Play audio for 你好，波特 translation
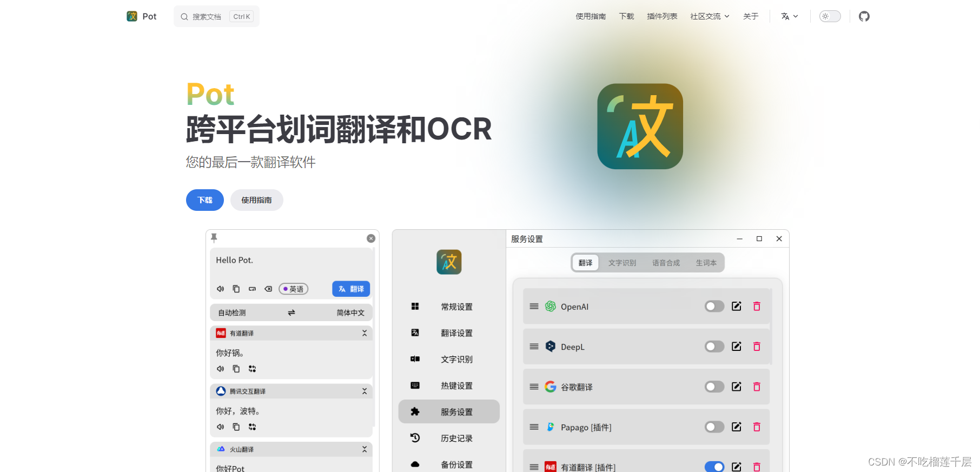 [220, 427]
